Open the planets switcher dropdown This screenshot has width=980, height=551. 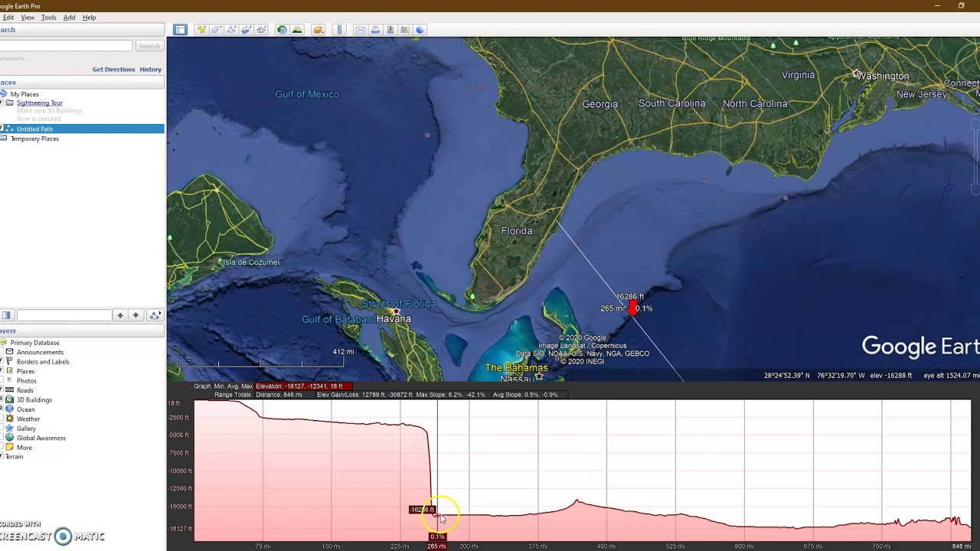[318, 30]
